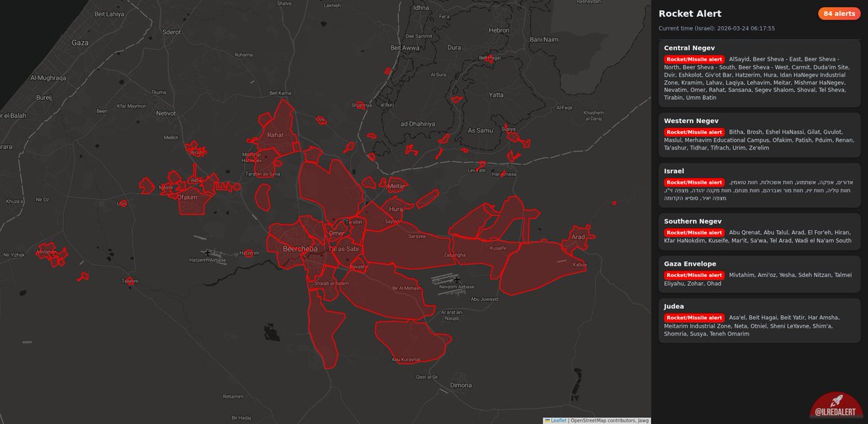
Task: Click the Sarayea map label
Action: pyautogui.click(x=416, y=236)
